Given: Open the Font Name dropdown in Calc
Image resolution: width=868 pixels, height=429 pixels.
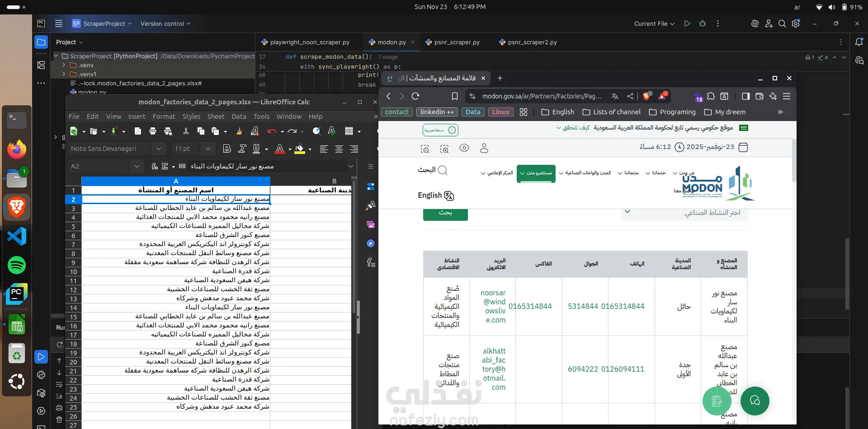Looking at the screenshot, I should click(x=158, y=149).
